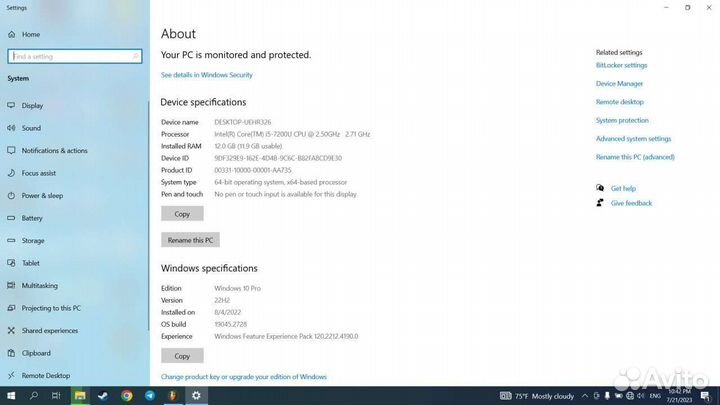
Task: Click the network globe tray icon
Action: 630,396
